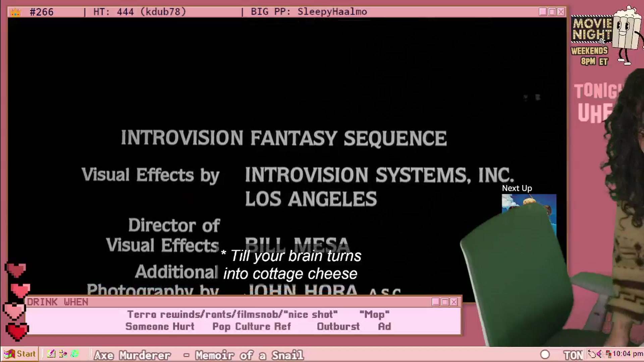Click "HT: 444 (kdub78)" title bar text
The width and height of the screenshot is (644, 362).
click(x=140, y=12)
